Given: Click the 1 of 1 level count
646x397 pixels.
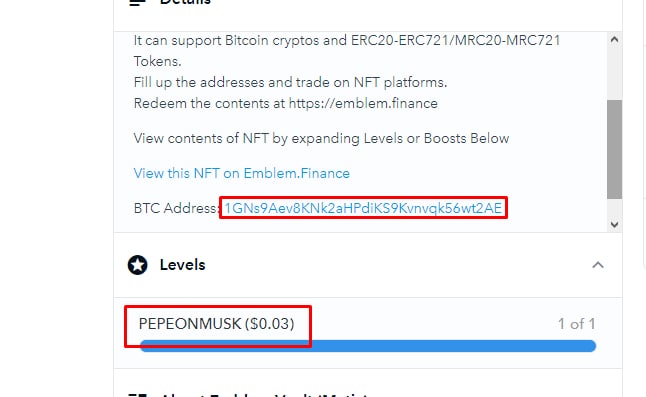Looking at the screenshot, I should 576,324.
